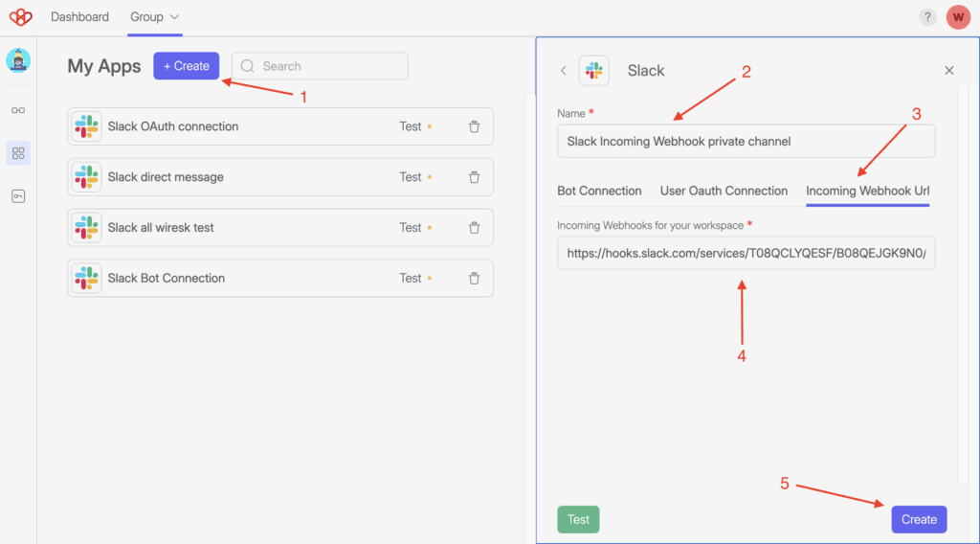The image size is (980, 544).
Task: Click Slack icon of Slack OAuth connection
Action: coord(86,126)
